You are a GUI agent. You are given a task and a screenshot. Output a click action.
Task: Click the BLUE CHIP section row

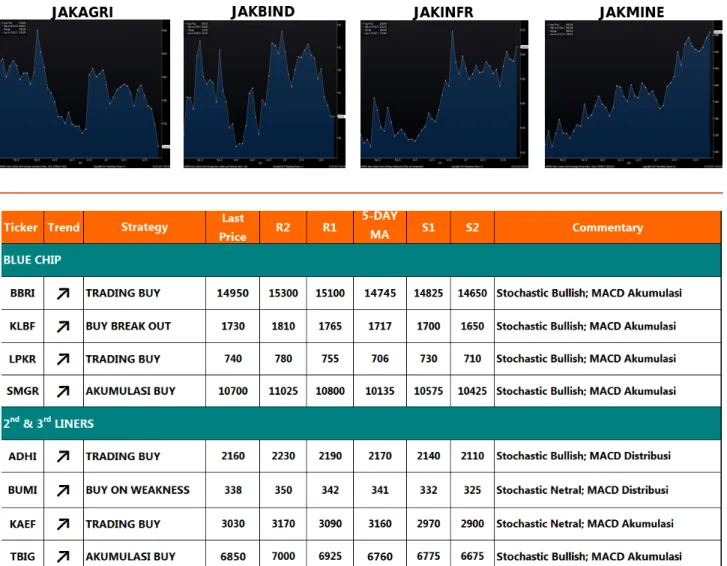(x=361, y=260)
